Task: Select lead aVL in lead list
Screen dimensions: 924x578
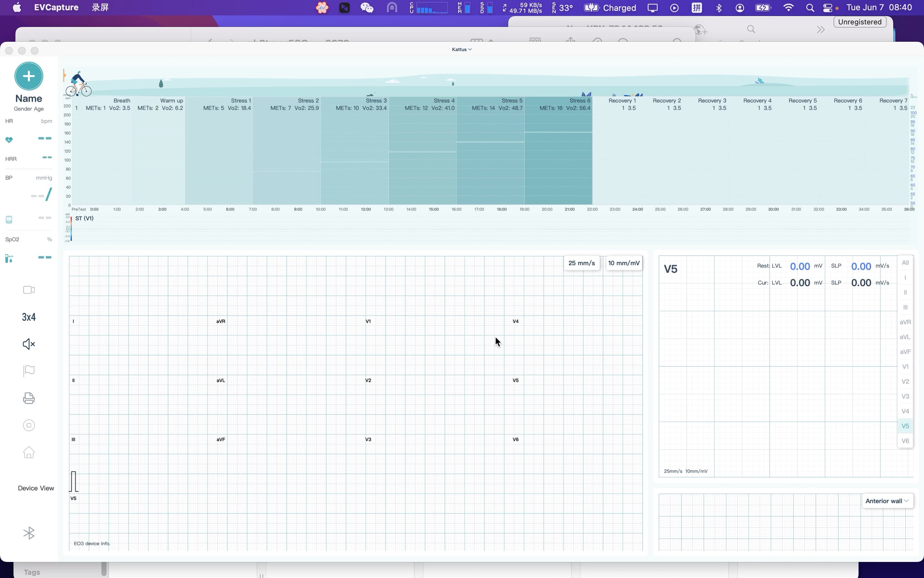Action: tap(905, 337)
